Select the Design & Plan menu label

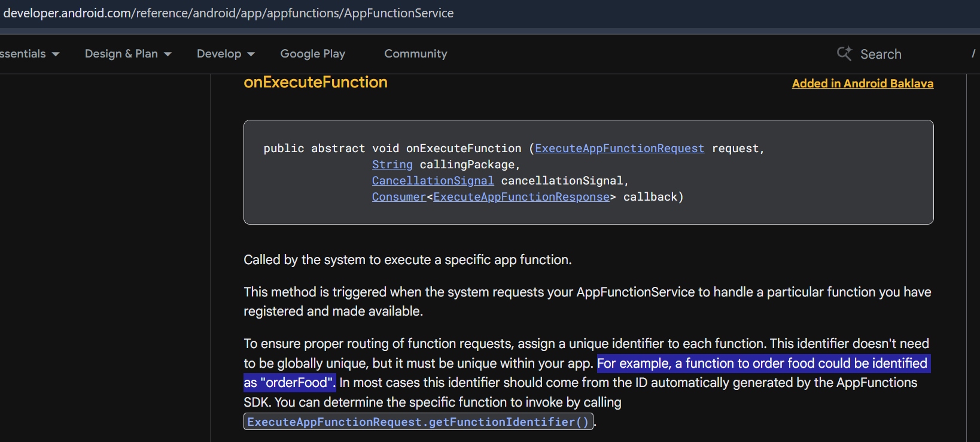[121, 54]
